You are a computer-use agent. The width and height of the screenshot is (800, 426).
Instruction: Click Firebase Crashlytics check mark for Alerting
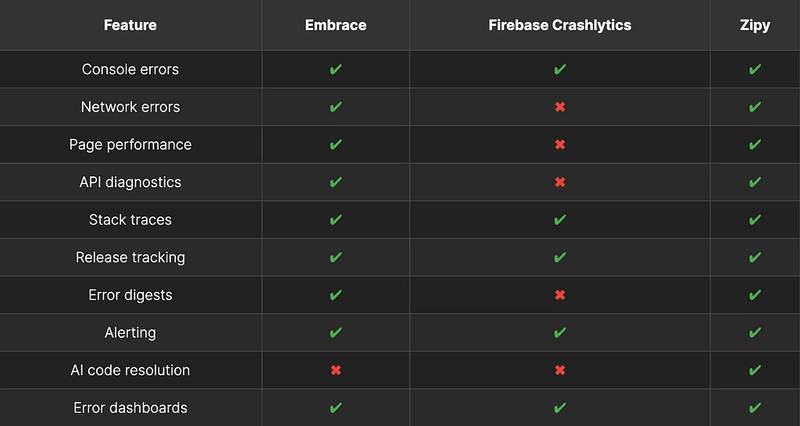click(x=560, y=333)
